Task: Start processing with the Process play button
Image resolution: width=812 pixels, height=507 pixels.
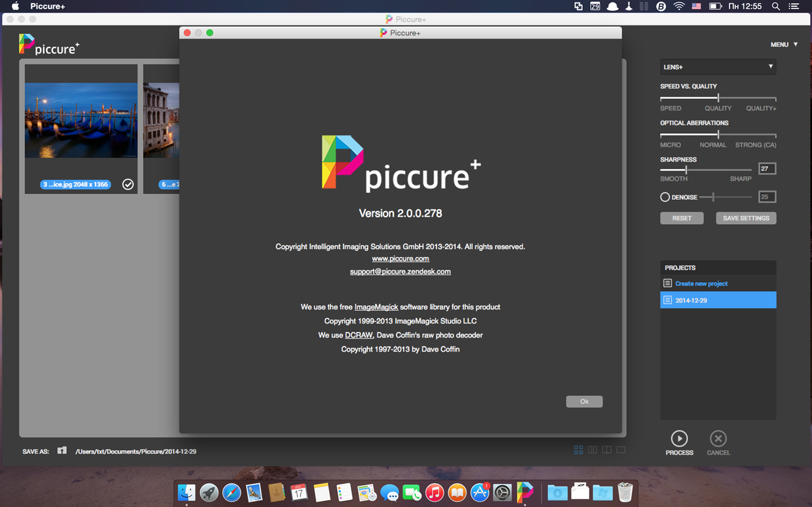Action: click(679, 438)
